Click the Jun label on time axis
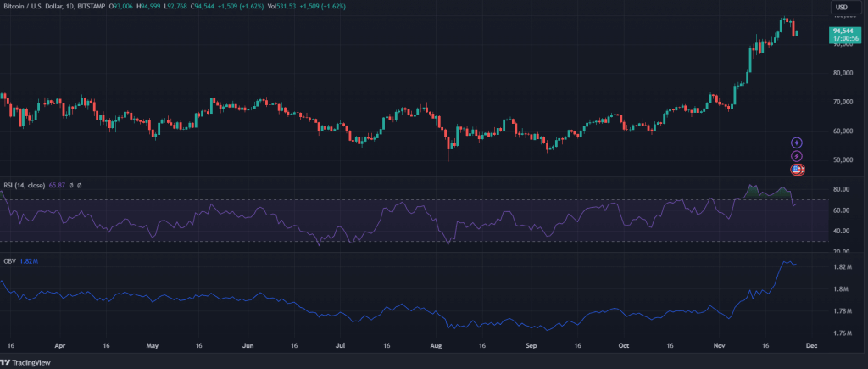Screen dimensions: 868x369 coord(248,345)
